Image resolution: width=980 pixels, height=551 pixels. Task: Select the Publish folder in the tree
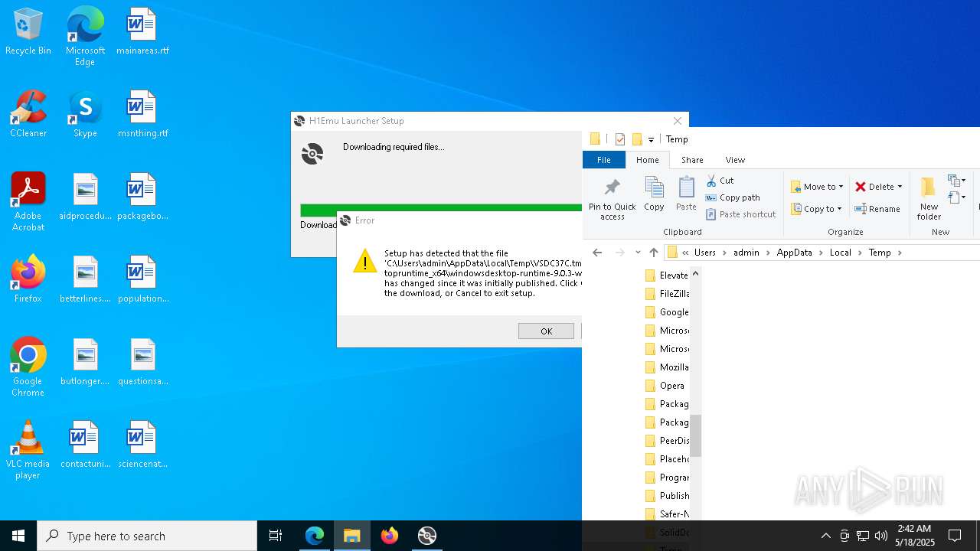tap(666, 496)
